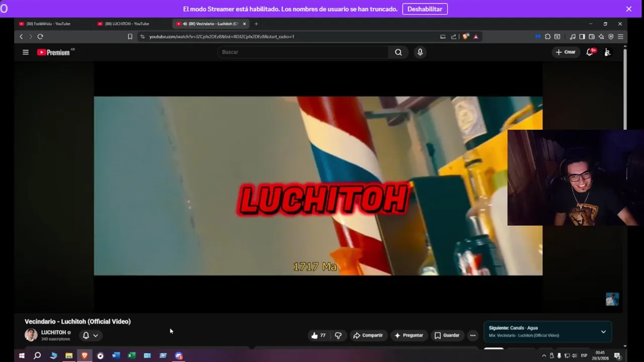Open LUCHITOH channel name link

53,332
